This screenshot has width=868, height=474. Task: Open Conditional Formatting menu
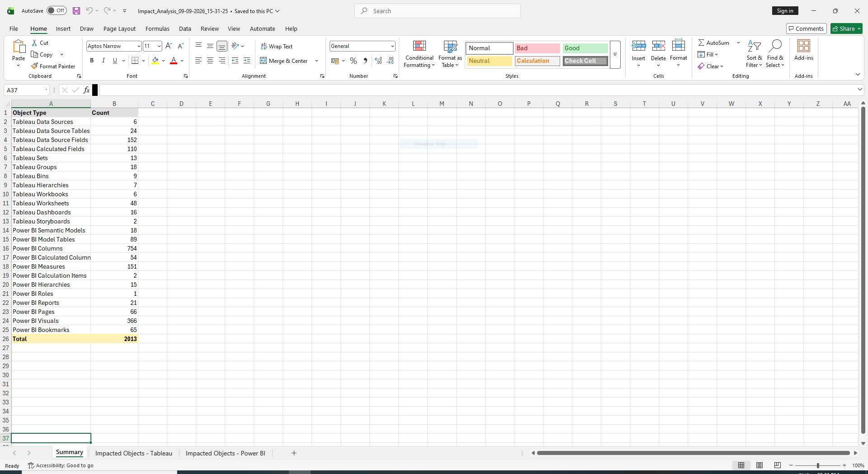(x=420, y=54)
